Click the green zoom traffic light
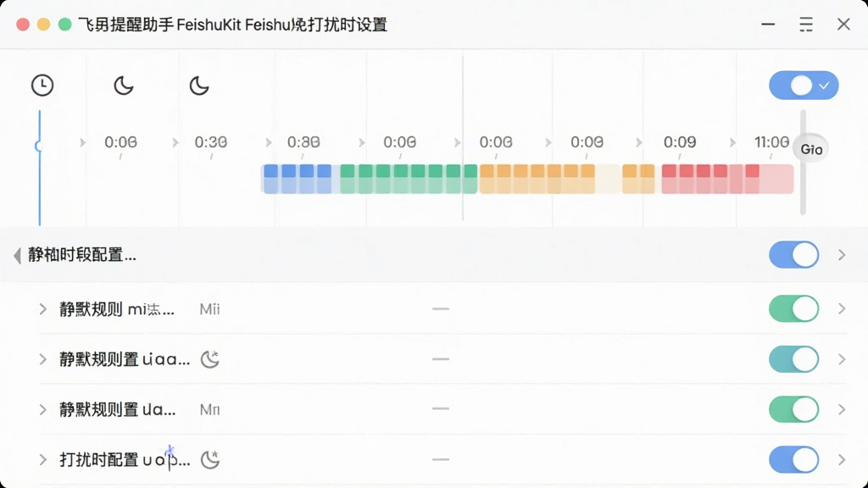The image size is (868, 488). click(x=64, y=25)
